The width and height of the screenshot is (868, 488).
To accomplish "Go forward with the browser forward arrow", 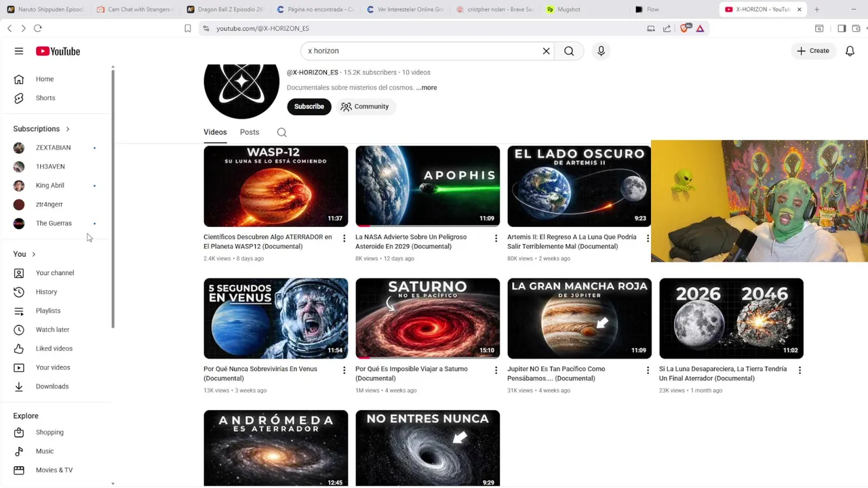I will 23,28.
